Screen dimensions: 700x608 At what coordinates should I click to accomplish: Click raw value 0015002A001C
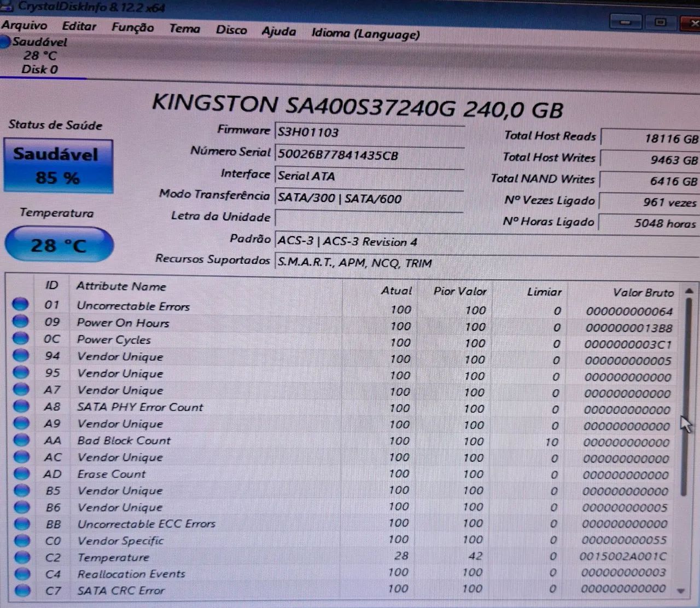pos(623,557)
